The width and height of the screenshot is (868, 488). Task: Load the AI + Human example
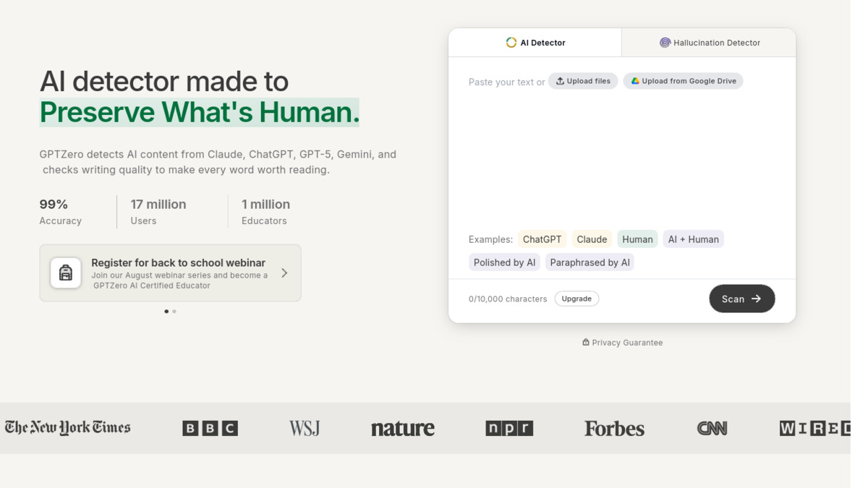[x=693, y=239]
